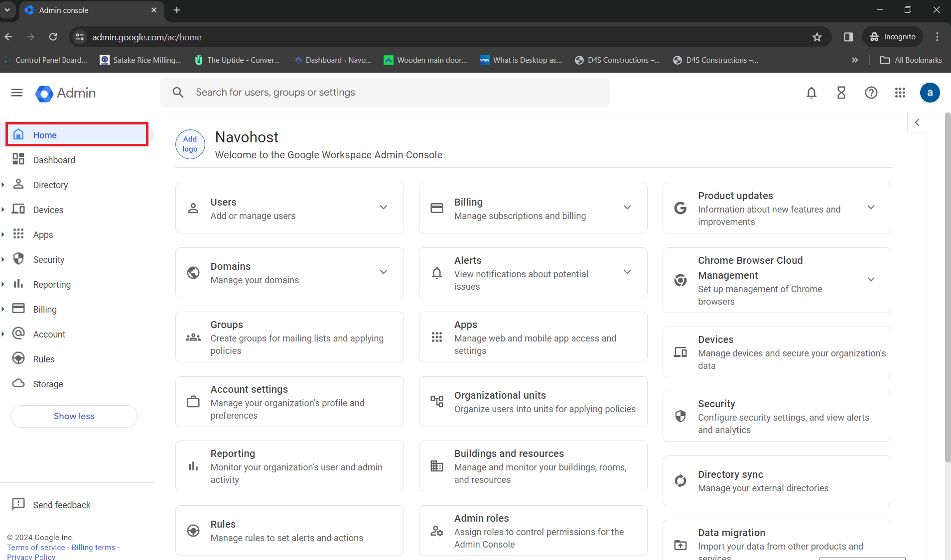Collapse the right side panel arrow
The height and width of the screenshot is (560, 951).
[917, 122]
